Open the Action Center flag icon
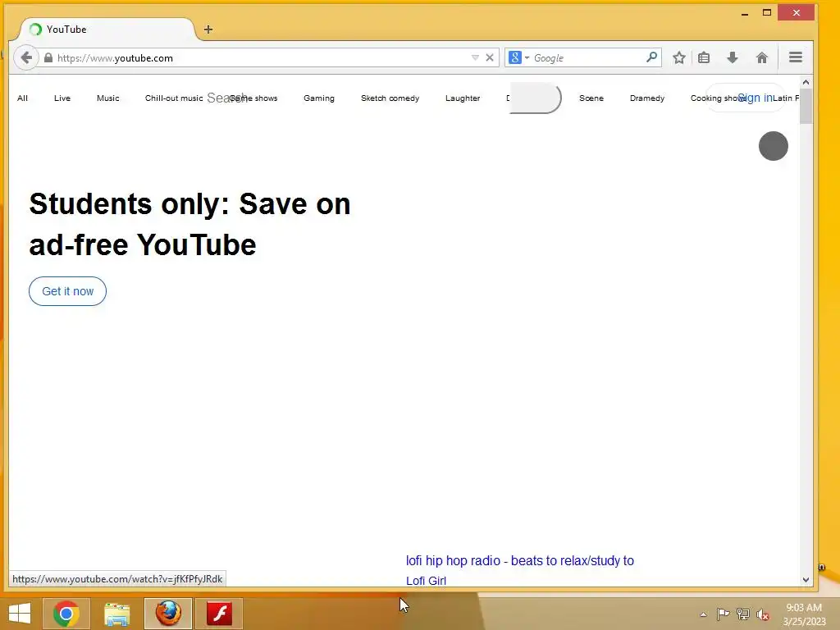The width and height of the screenshot is (840, 630). click(x=723, y=614)
